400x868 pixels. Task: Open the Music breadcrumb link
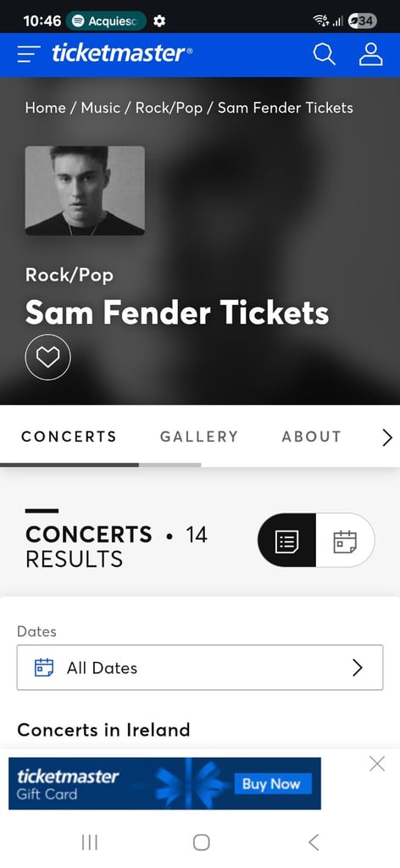[x=101, y=108]
